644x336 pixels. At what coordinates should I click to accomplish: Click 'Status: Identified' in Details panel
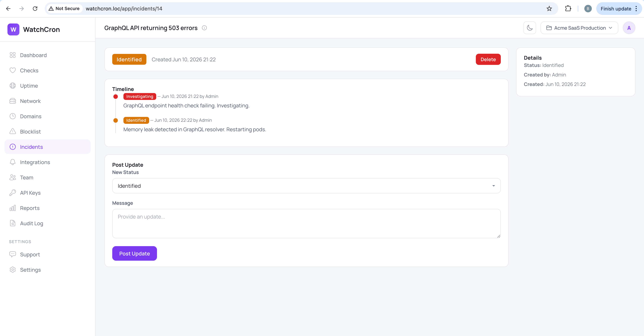click(544, 65)
